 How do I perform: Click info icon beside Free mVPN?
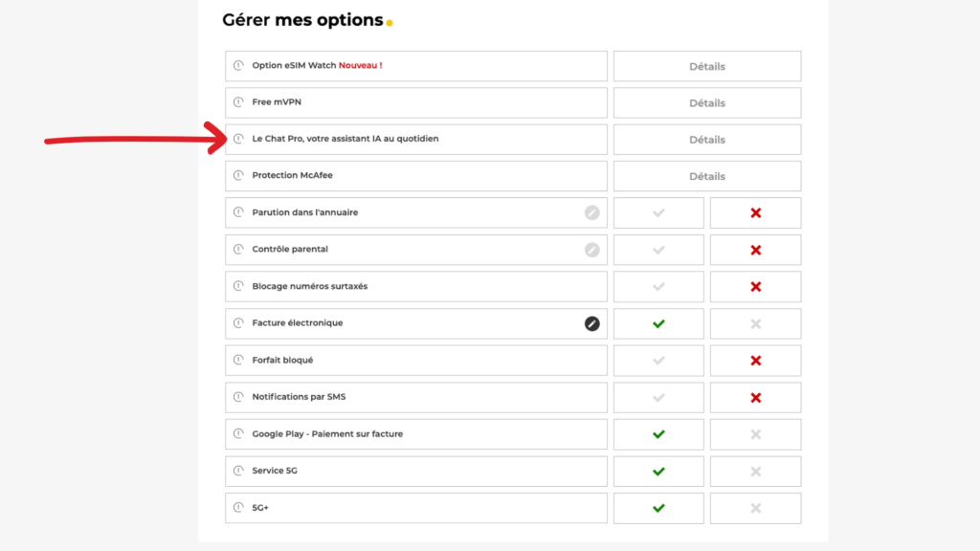click(238, 102)
